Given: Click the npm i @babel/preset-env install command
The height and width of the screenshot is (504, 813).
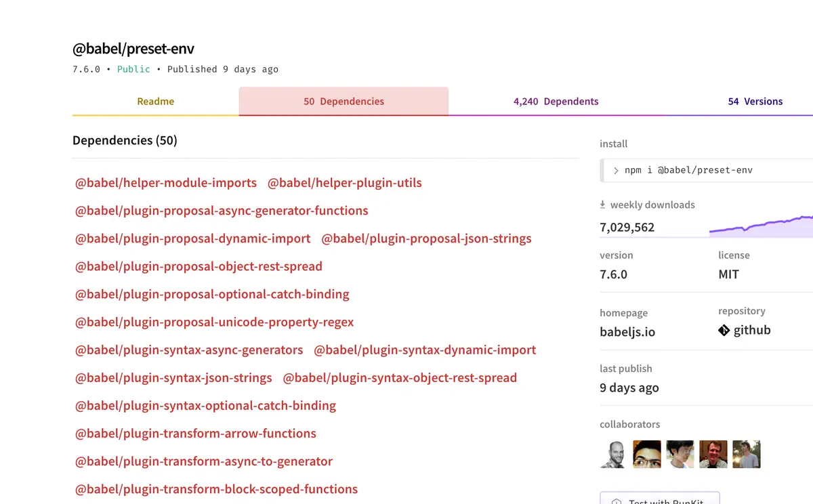Looking at the screenshot, I should 688,170.
